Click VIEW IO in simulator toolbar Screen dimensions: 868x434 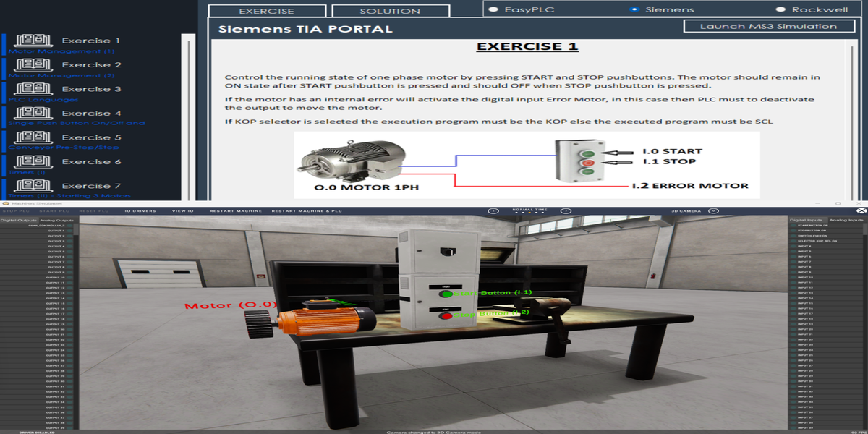tap(183, 210)
